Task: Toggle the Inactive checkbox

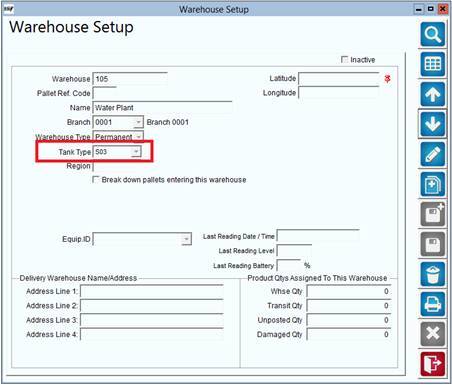Action: 344,59
